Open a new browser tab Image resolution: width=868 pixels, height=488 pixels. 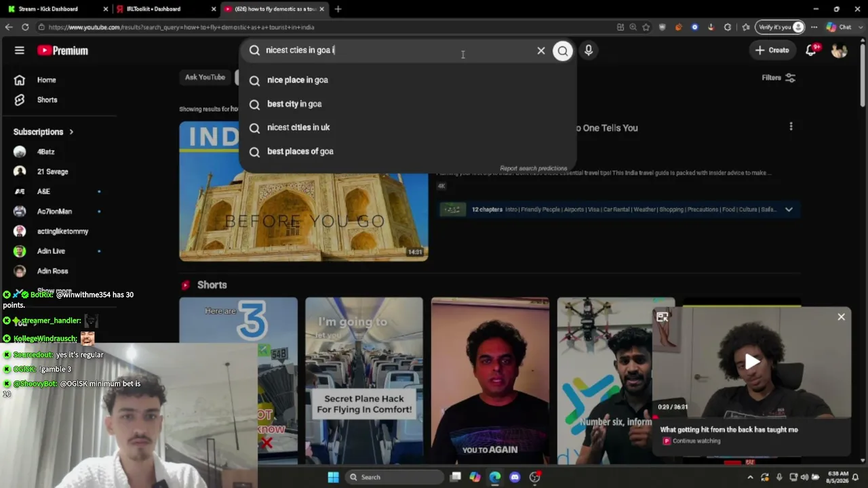pyautogui.click(x=338, y=9)
